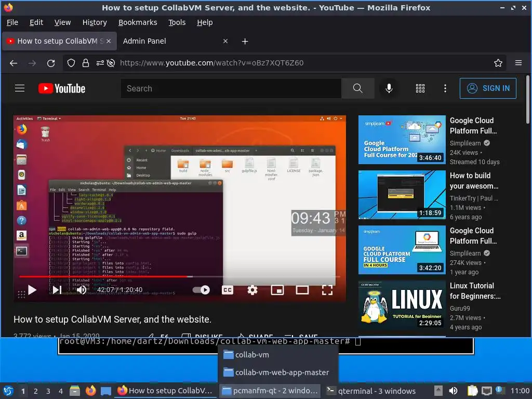Open the network status tray icon

pos(486,391)
